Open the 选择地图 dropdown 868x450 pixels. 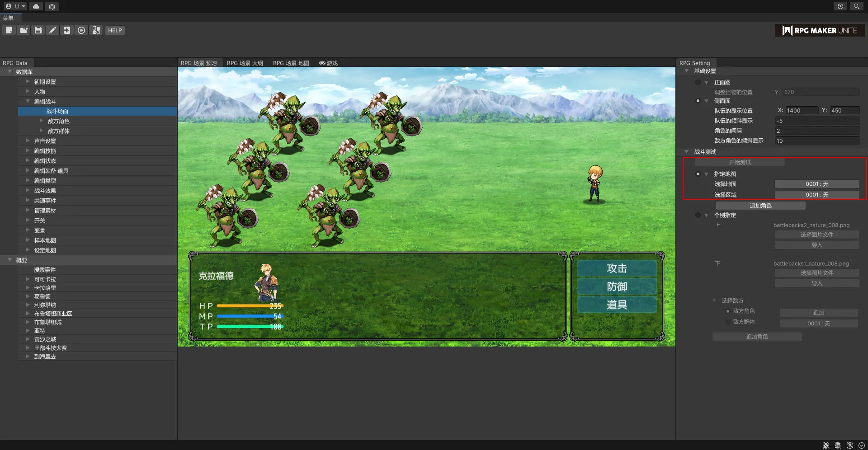click(x=816, y=184)
